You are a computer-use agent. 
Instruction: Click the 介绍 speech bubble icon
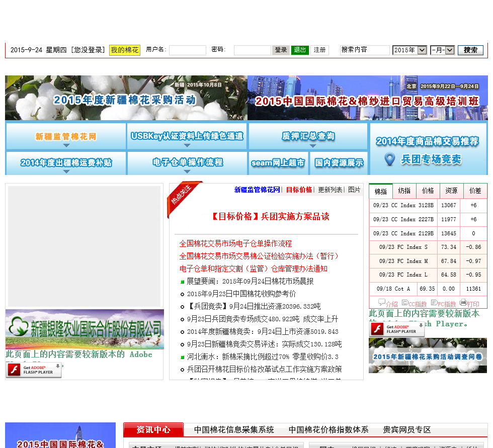click(x=382, y=303)
